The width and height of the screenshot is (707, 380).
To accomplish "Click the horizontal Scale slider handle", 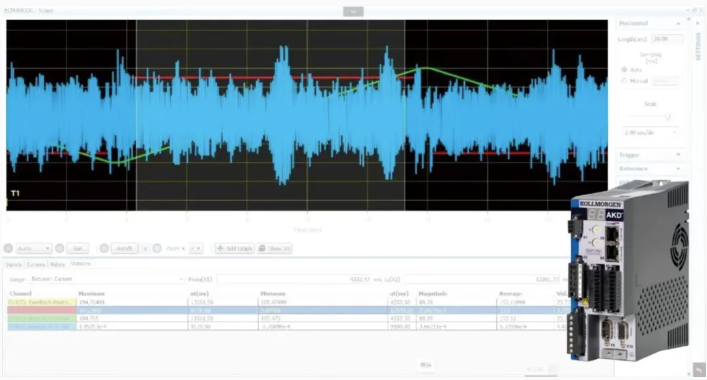I will click(x=668, y=117).
